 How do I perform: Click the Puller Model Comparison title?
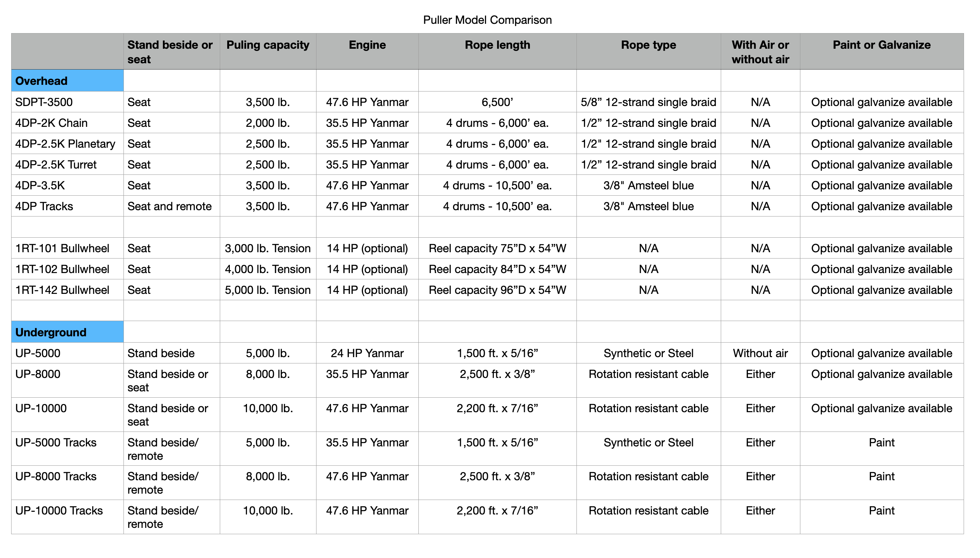[x=487, y=20]
